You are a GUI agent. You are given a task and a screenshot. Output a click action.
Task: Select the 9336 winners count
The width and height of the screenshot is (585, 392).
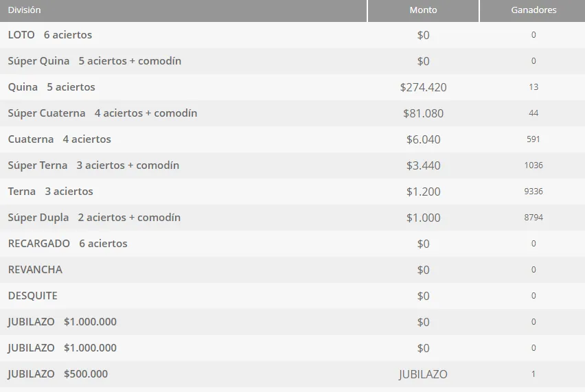click(534, 192)
